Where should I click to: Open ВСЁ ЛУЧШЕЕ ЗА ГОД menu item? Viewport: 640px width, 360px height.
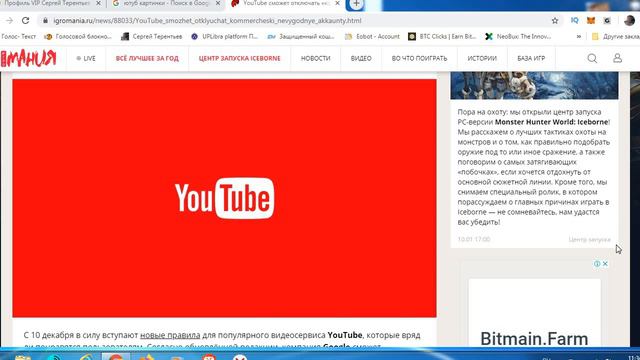click(x=147, y=58)
